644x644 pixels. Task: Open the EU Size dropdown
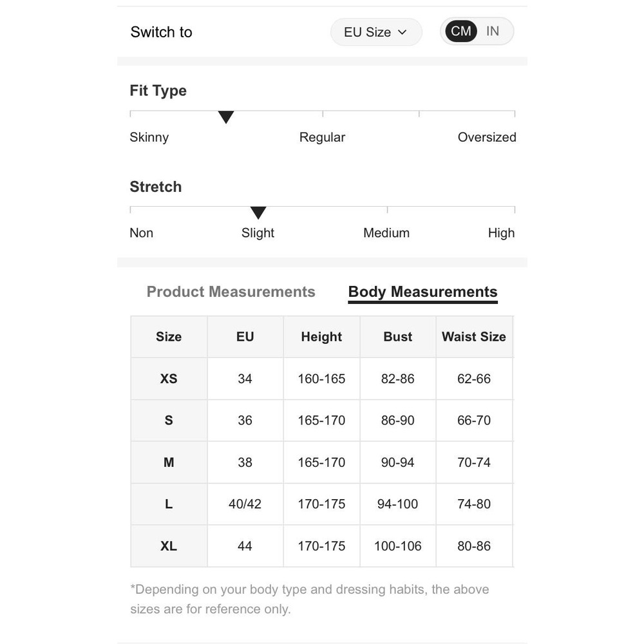point(375,32)
